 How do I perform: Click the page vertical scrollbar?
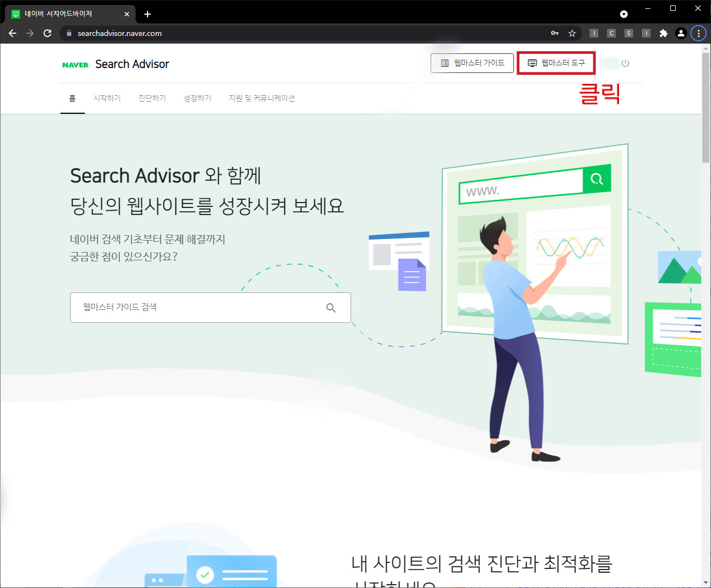(x=706, y=109)
